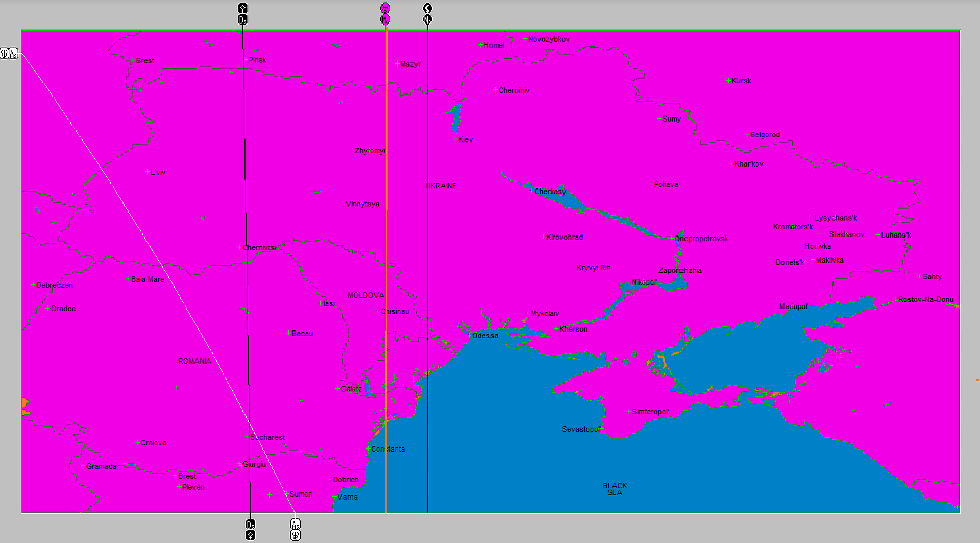The height and width of the screenshot is (543, 980).
Task: Select the Neptune glyph beside the left map edge
Action: (5, 53)
